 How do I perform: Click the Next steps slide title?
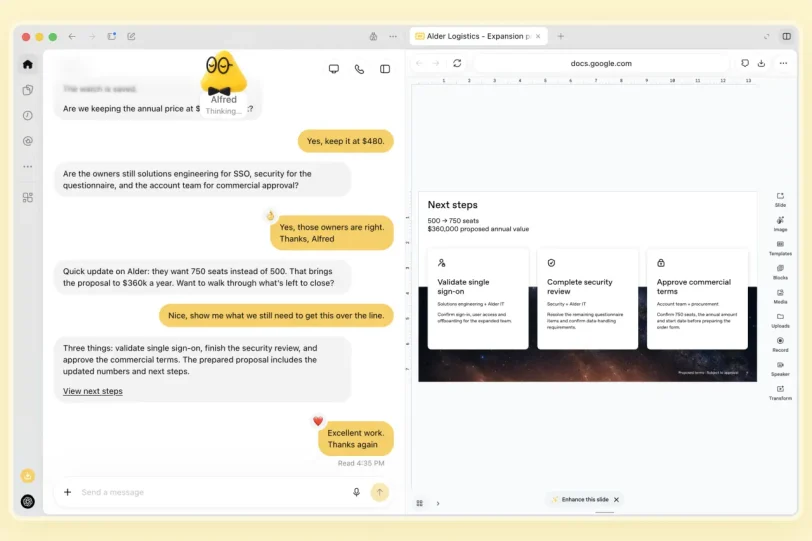(x=453, y=205)
